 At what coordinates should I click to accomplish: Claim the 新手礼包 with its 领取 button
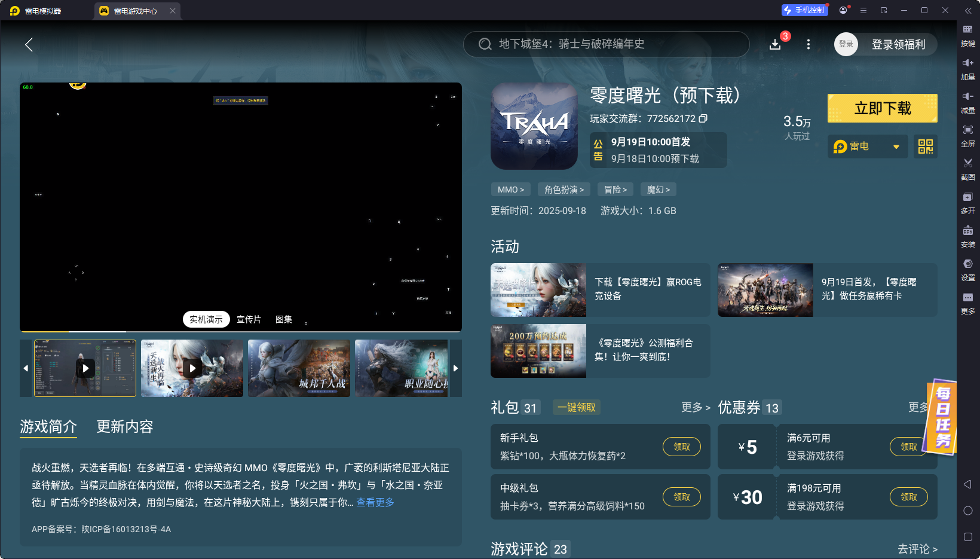click(681, 447)
